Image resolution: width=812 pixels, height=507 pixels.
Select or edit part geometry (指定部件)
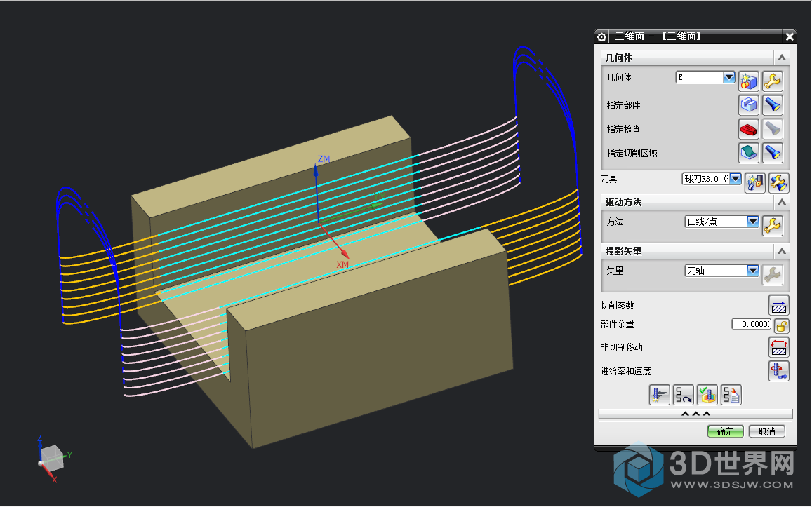pos(748,105)
